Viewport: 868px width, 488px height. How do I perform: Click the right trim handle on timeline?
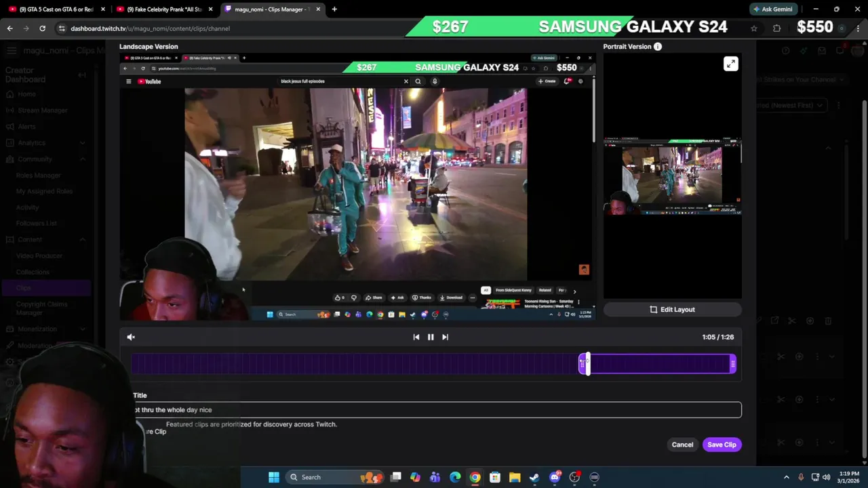coord(733,365)
